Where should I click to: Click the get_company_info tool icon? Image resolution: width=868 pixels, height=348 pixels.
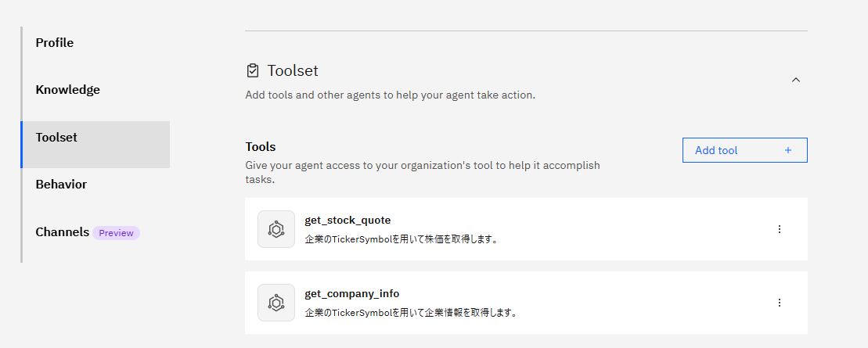click(x=276, y=303)
